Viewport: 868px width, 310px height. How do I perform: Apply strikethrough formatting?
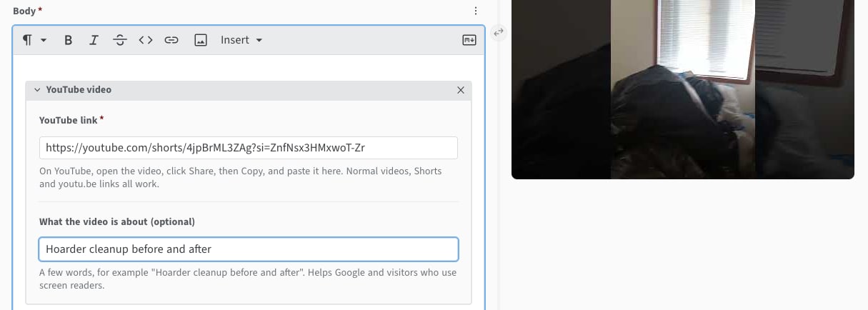[120, 40]
